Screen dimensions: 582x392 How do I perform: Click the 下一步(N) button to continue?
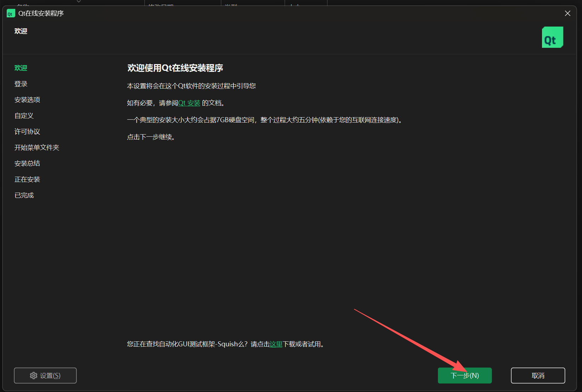[x=465, y=375]
